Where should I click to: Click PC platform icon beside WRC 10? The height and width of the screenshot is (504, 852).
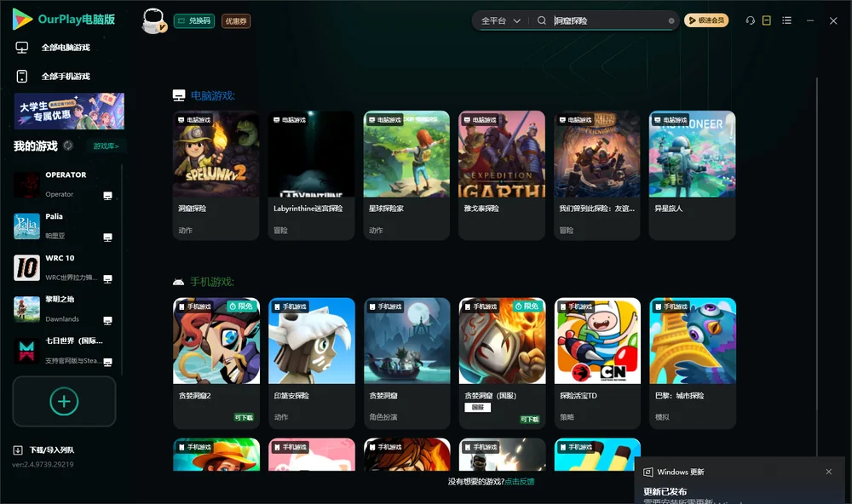point(107,278)
